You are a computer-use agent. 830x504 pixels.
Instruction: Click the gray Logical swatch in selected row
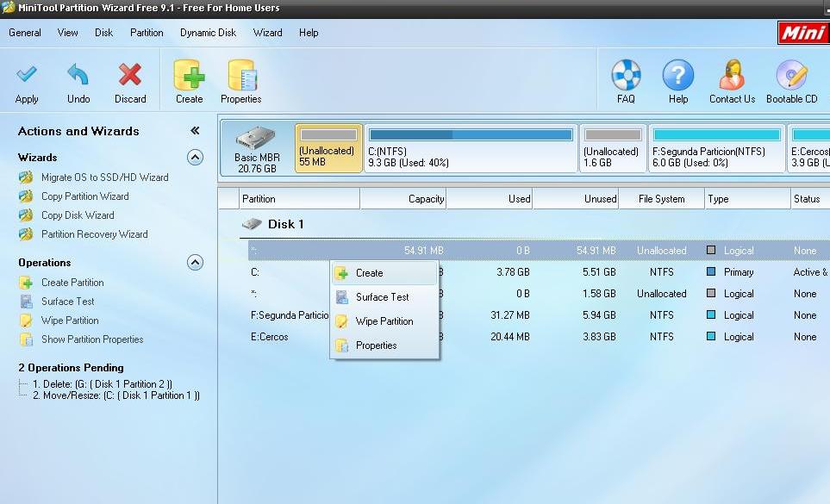[711, 250]
